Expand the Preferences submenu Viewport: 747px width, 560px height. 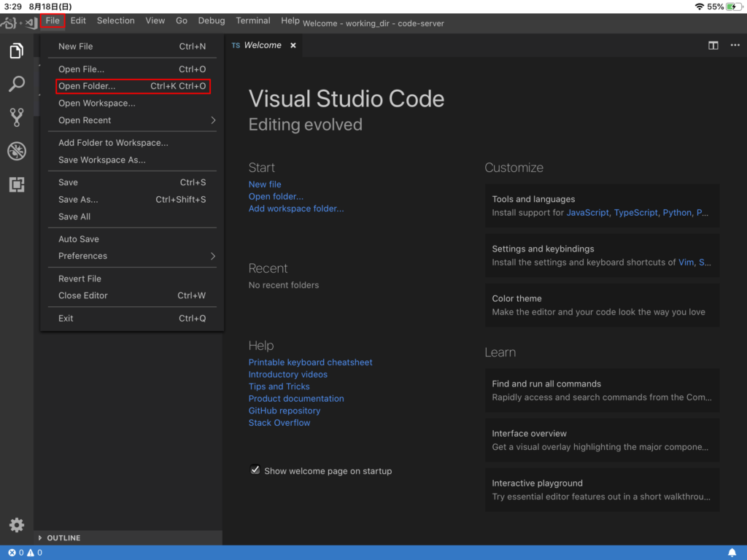click(x=133, y=256)
